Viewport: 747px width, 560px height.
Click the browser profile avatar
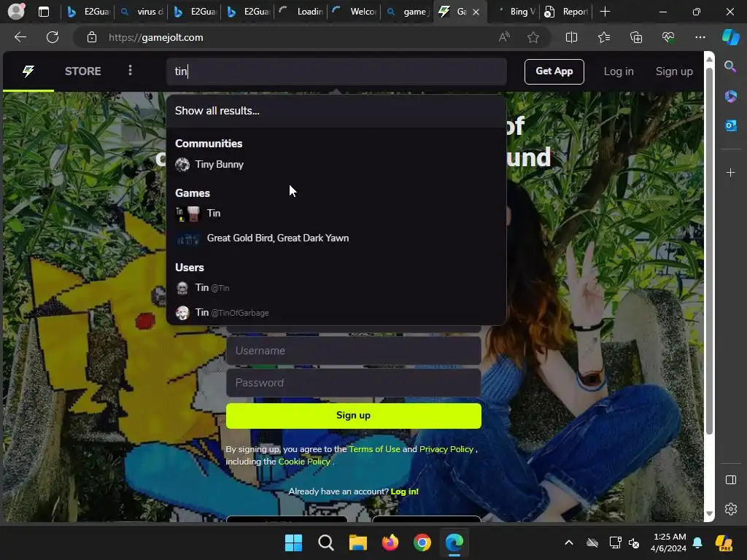(16, 11)
